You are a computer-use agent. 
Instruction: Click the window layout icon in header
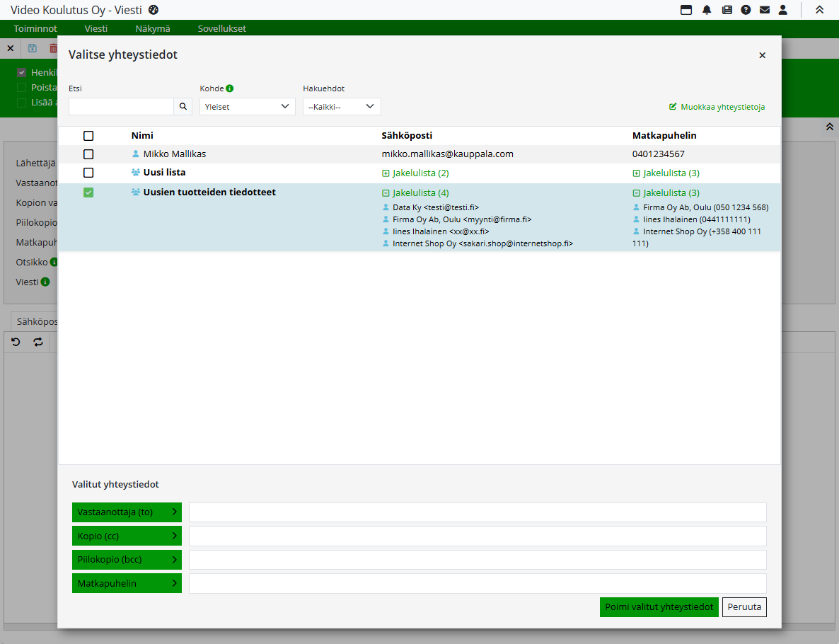686,10
